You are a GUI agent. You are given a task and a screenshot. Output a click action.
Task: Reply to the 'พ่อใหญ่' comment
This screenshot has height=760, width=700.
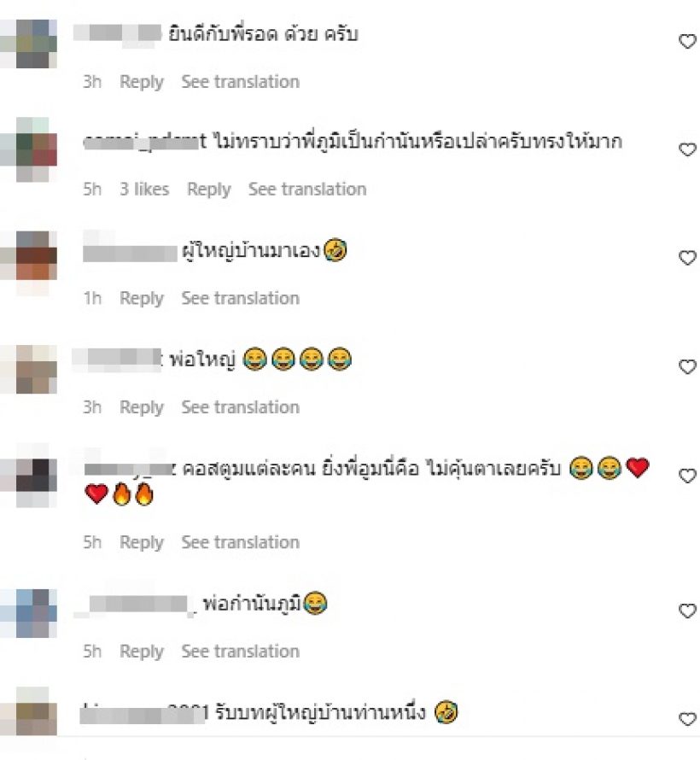click(142, 407)
